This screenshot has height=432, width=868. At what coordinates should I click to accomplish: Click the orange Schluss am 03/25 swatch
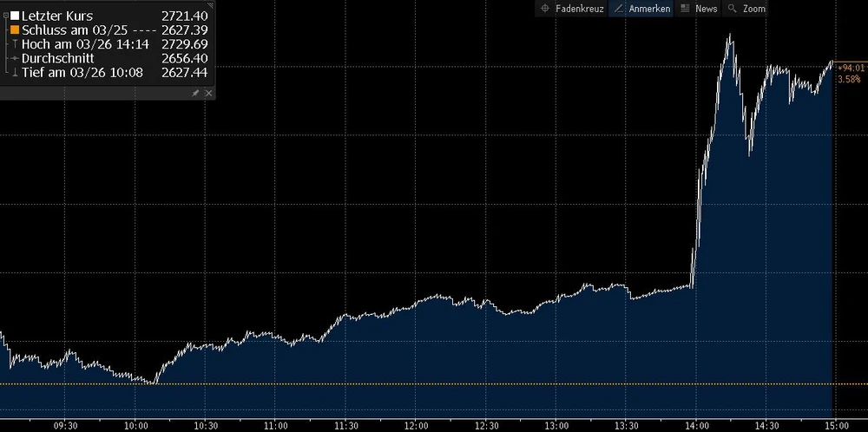[15, 30]
